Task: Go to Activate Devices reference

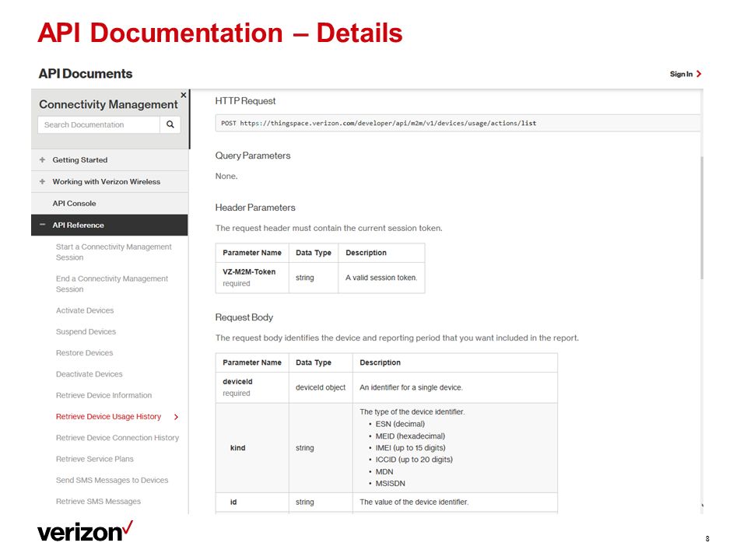Action: click(85, 310)
